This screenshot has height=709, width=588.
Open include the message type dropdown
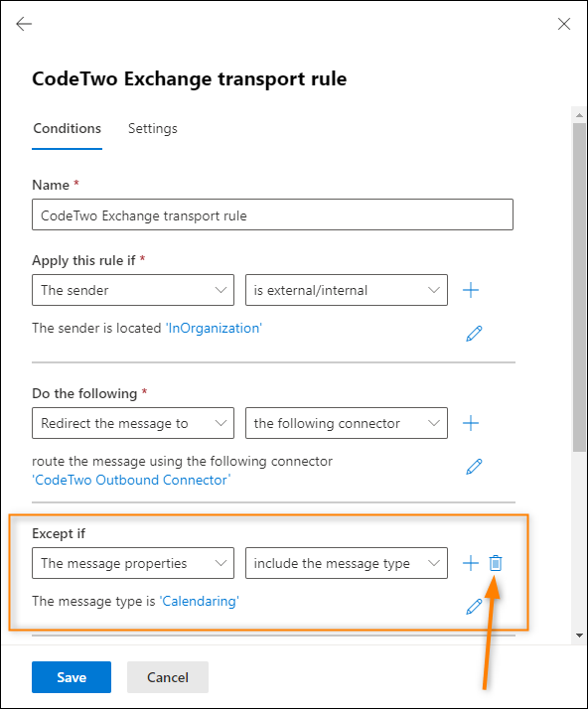[x=347, y=563]
